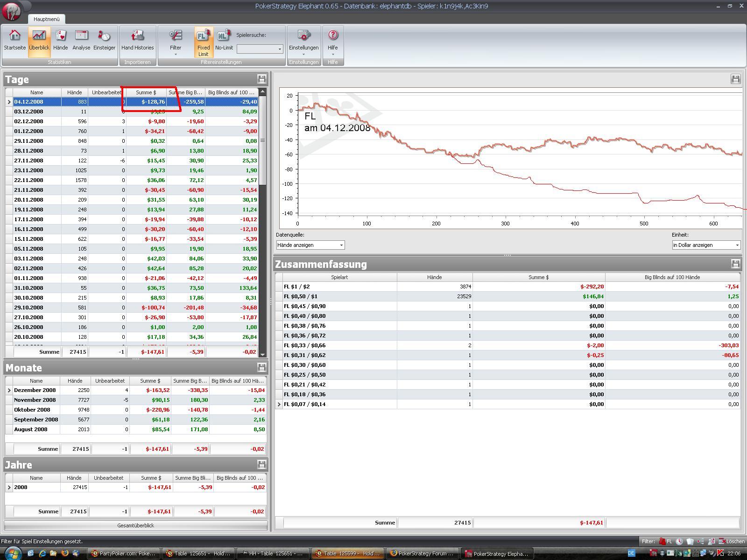Sort Tage table by Name column
The height and width of the screenshot is (560, 747).
[37, 92]
